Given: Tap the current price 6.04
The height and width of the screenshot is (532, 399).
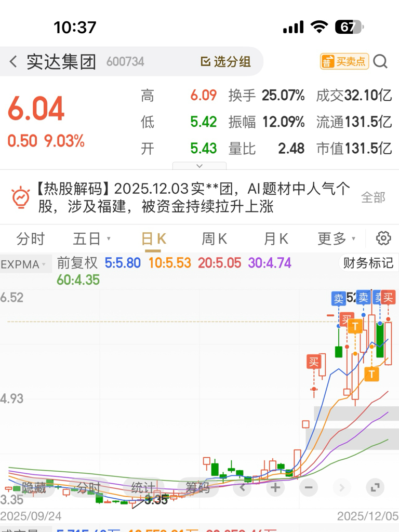Looking at the screenshot, I should (36, 109).
